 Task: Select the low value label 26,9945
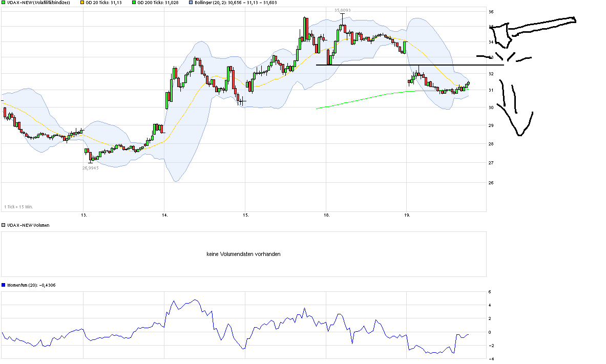(x=91, y=167)
